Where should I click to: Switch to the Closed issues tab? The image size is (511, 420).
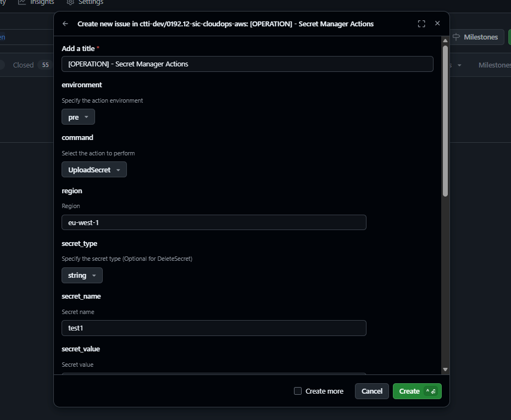coord(24,65)
